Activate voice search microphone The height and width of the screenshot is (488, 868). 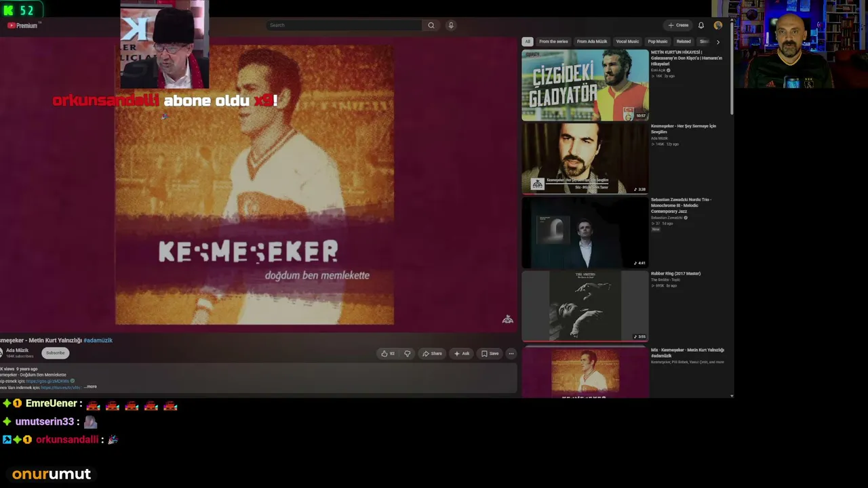[x=451, y=25]
